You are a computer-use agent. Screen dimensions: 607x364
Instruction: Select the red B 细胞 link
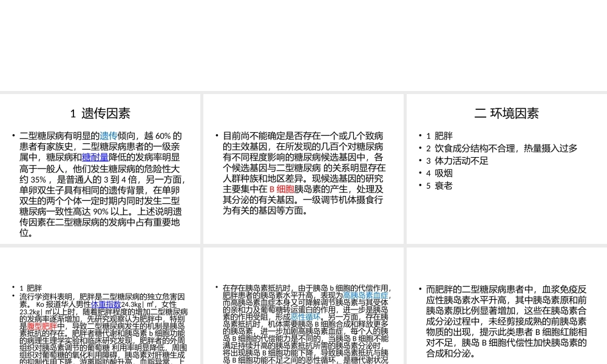click(x=282, y=189)
